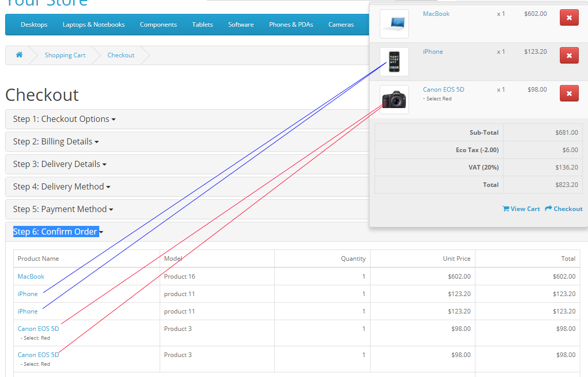Screen dimensions: 588x377
Task: Click the $136.20 VAT value
Action: [567, 167]
